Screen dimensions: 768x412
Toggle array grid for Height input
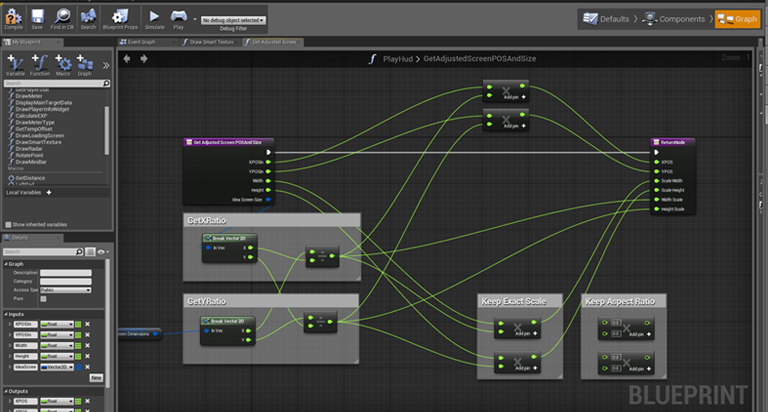(78, 356)
